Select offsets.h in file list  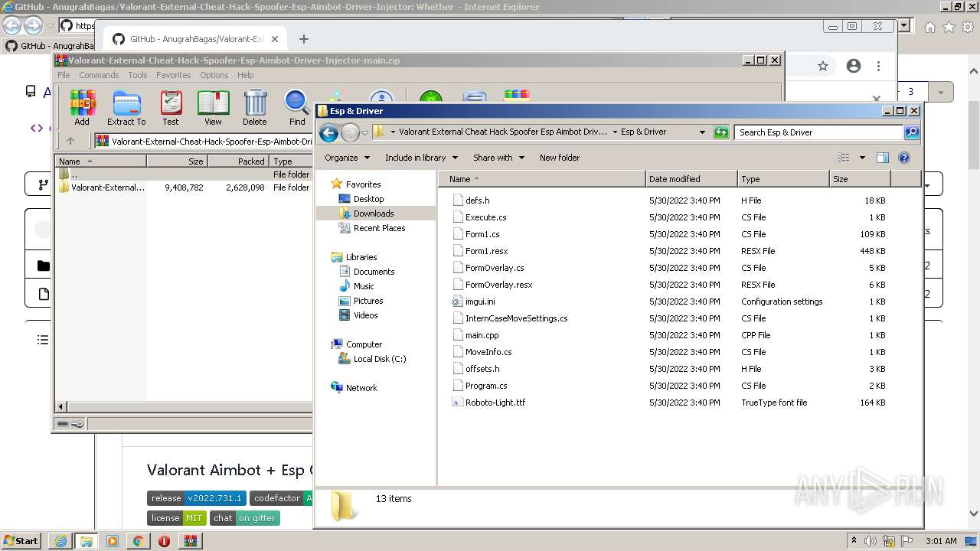pyautogui.click(x=482, y=369)
